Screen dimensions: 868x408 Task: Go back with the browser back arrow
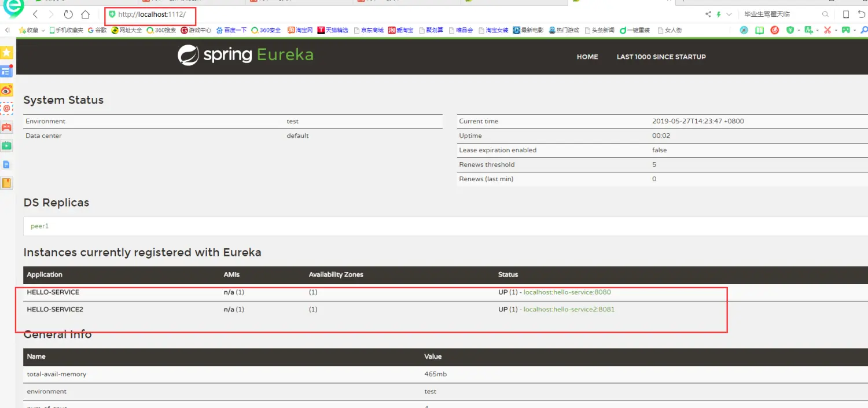pos(35,14)
